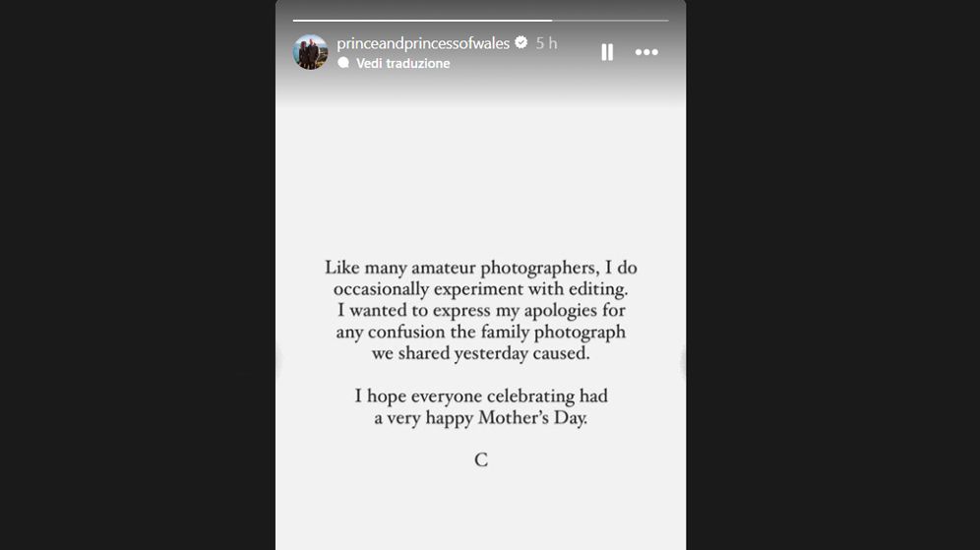Click the "we shared yesterday caused" line
This screenshot has height=550, width=980.
click(x=481, y=354)
